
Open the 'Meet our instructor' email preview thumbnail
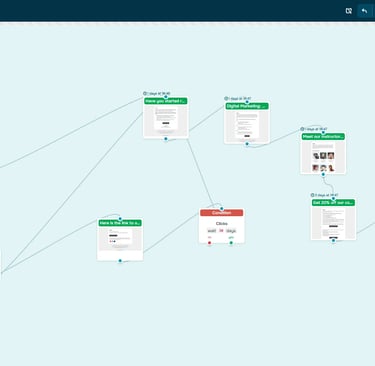pyautogui.click(x=323, y=157)
